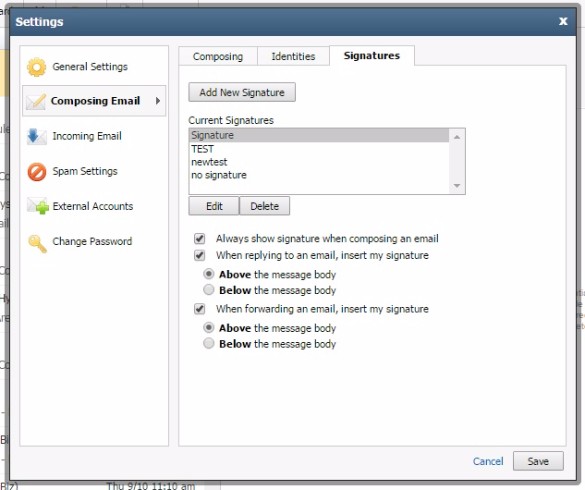Viewport: 585px width, 490px height.
Task: Click the Cancel link
Action: tap(488, 461)
